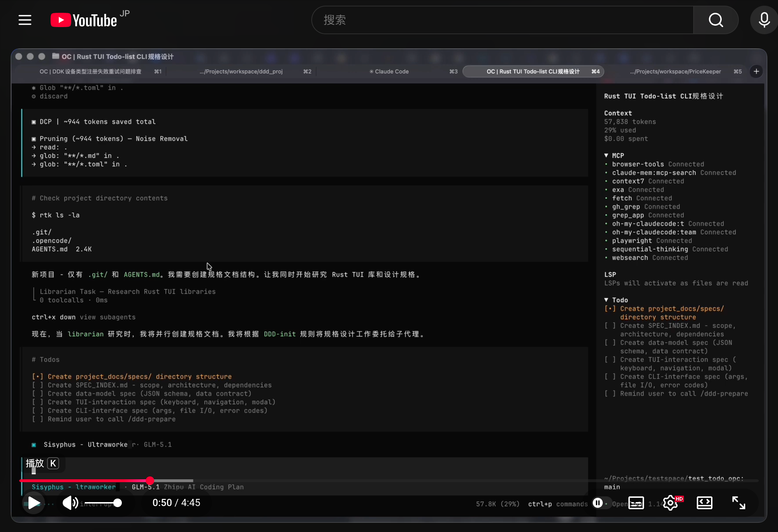
Task: Click the volume slider handle
Action: pyautogui.click(x=118, y=503)
